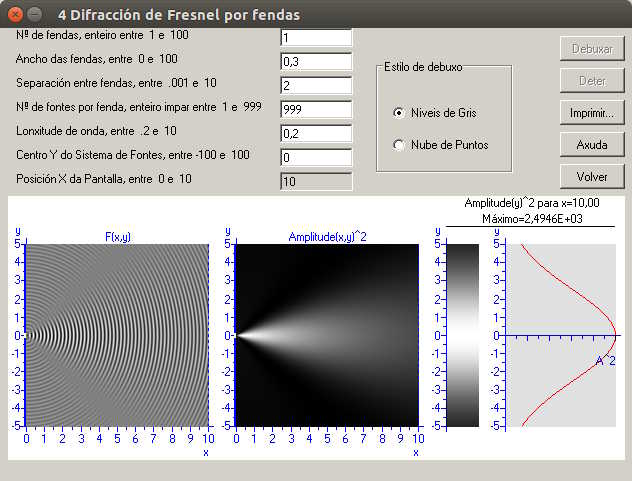Select the Nube de Puntos option
The image size is (632, 481).
click(400, 145)
